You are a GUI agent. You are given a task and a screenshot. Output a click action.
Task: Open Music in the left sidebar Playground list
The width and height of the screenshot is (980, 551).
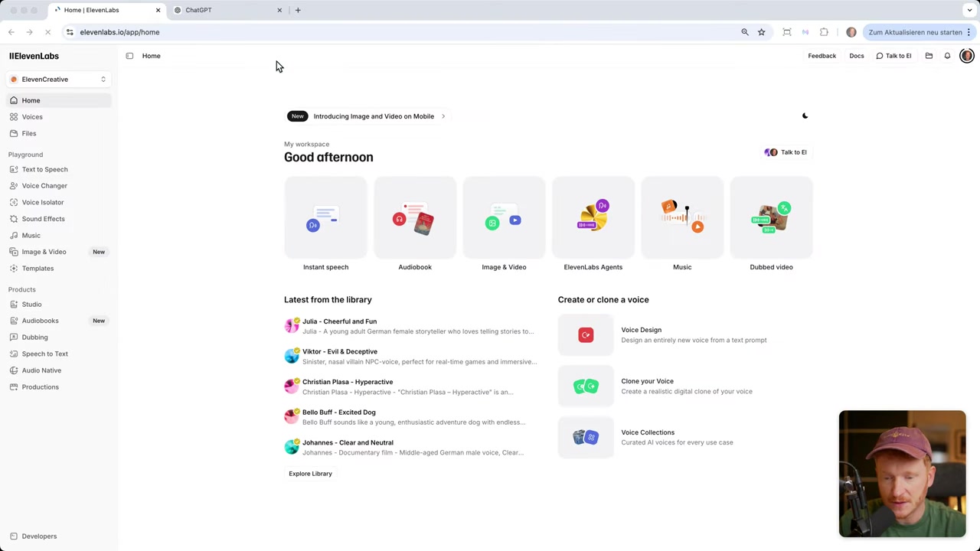click(x=58, y=235)
